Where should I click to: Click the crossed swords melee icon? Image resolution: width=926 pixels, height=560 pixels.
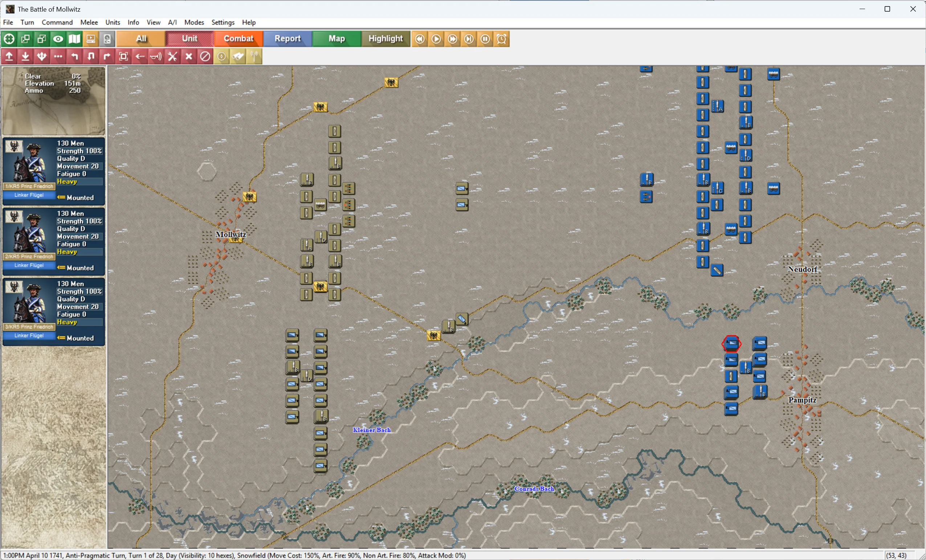coord(172,56)
